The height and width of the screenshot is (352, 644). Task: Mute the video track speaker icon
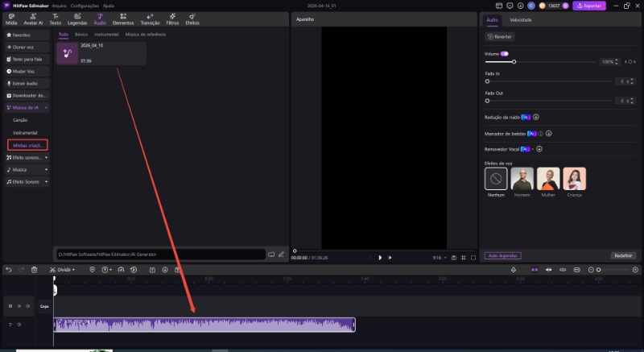pyautogui.click(x=28, y=306)
